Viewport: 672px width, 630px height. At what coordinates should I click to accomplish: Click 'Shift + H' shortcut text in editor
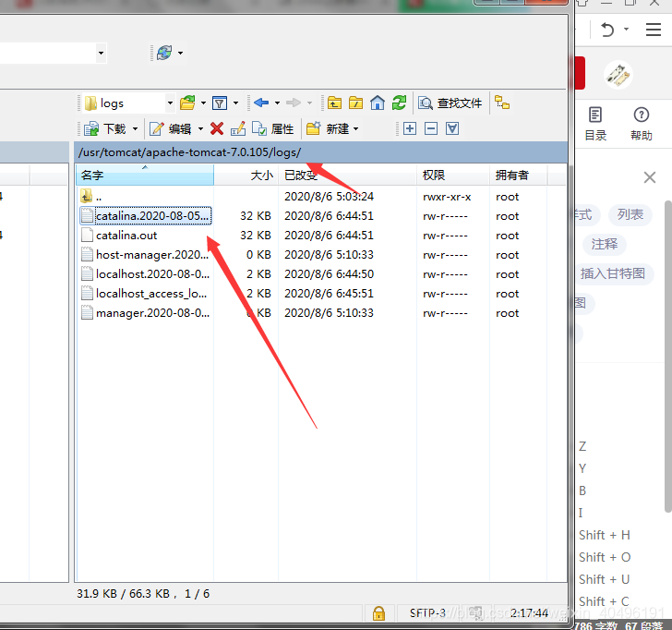(605, 535)
